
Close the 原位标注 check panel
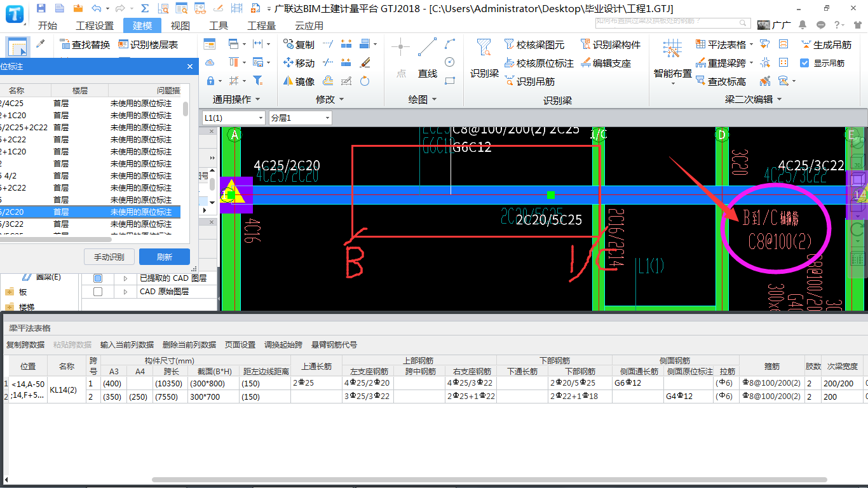point(190,67)
